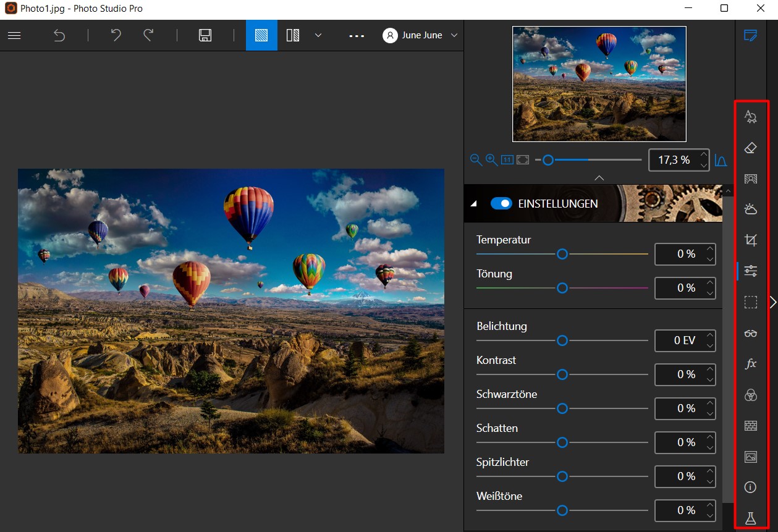Switch to split compare view

click(294, 35)
